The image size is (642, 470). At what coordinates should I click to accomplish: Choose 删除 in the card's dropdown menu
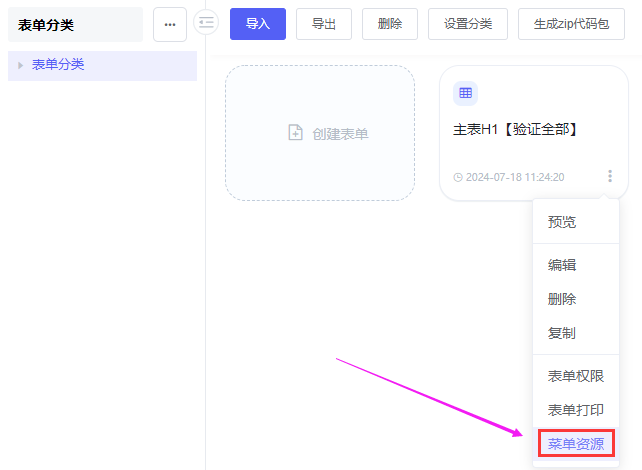[x=562, y=299]
